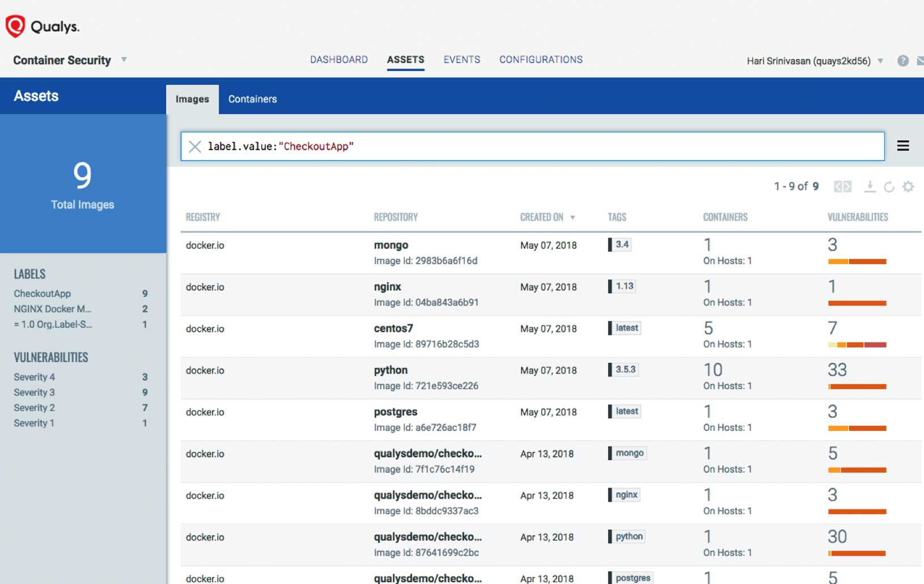Click the download results icon
The image size is (924, 584).
coord(870,187)
